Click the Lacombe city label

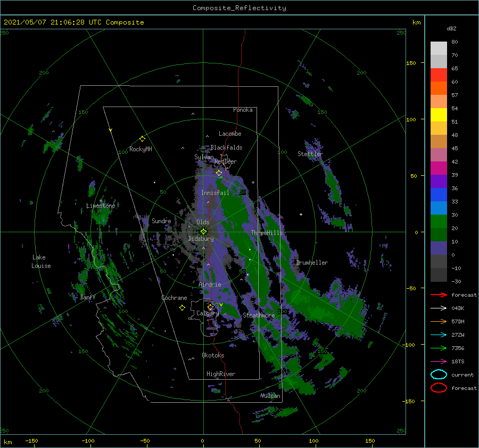click(x=230, y=134)
